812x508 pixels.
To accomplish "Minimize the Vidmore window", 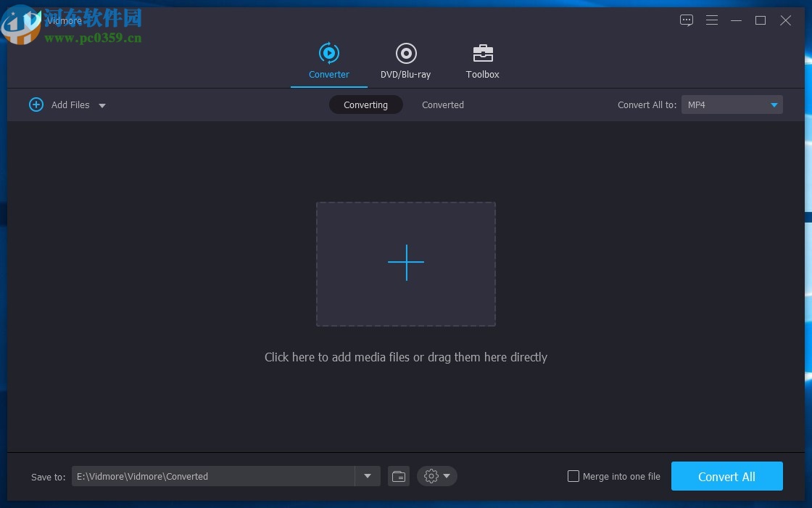I will point(736,20).
